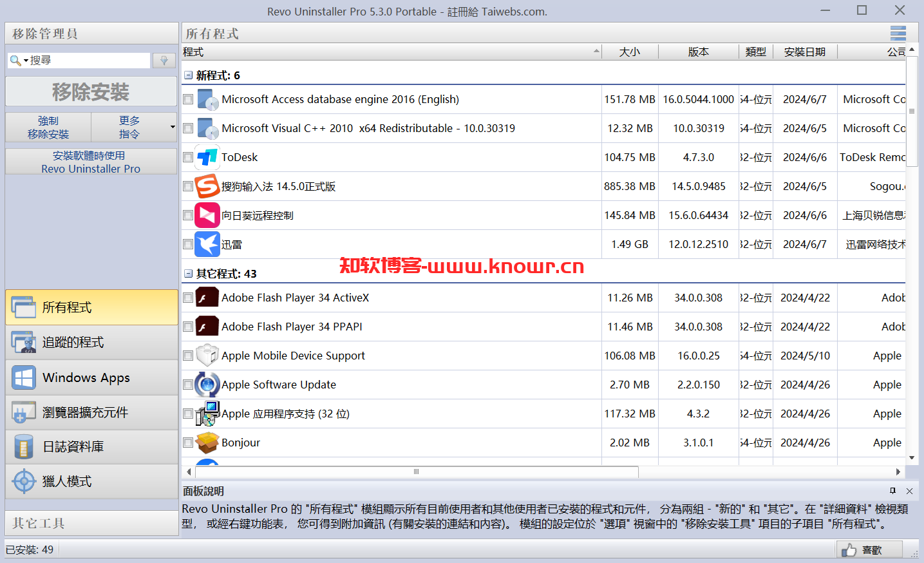Click the 向日葵远程控制 program icon

click(207, 215)
